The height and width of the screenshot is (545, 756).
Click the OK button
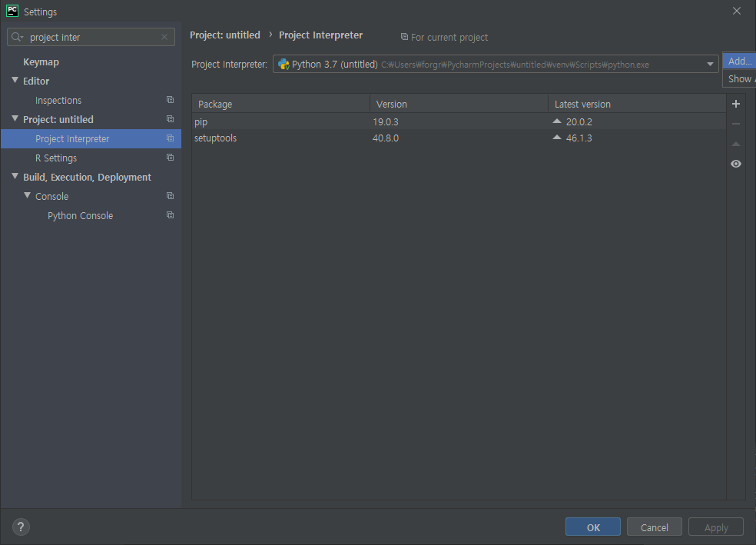click(593, 527)
